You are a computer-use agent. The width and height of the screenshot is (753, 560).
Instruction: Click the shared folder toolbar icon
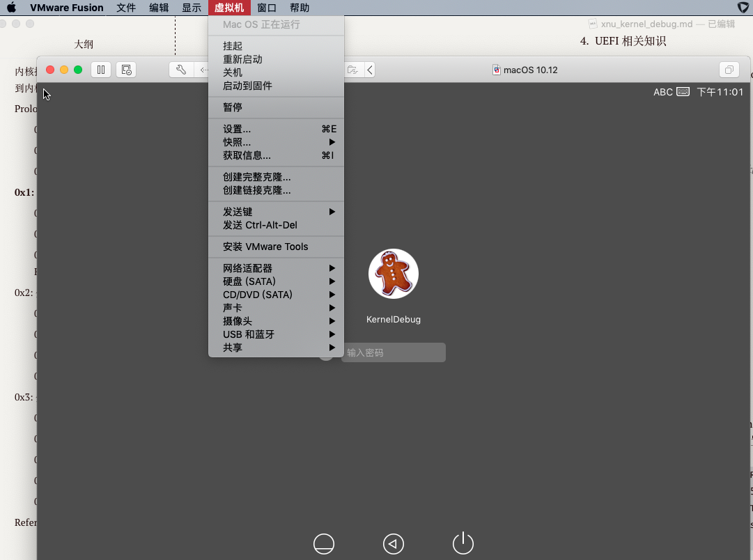[x=353, y=70]
